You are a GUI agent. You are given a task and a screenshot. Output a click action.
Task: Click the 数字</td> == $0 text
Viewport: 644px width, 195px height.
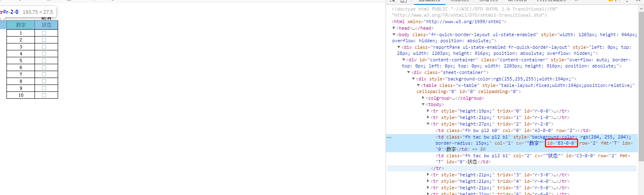click(466, 149)
